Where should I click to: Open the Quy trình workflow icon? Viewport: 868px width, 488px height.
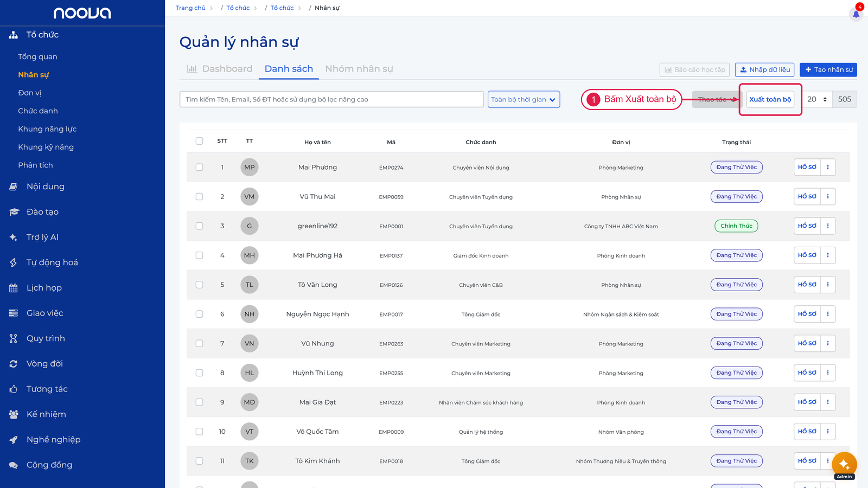click(14, 338)
